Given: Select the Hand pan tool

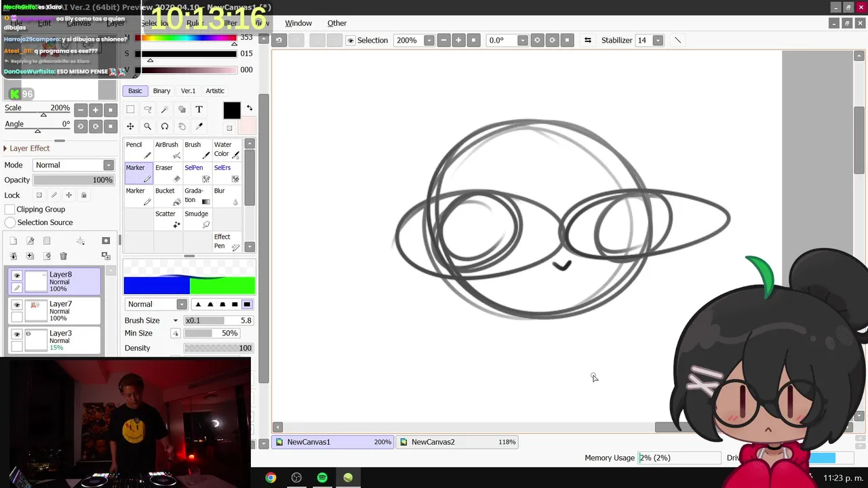Looking at the screenshot, I should click(x=182, y=126).
